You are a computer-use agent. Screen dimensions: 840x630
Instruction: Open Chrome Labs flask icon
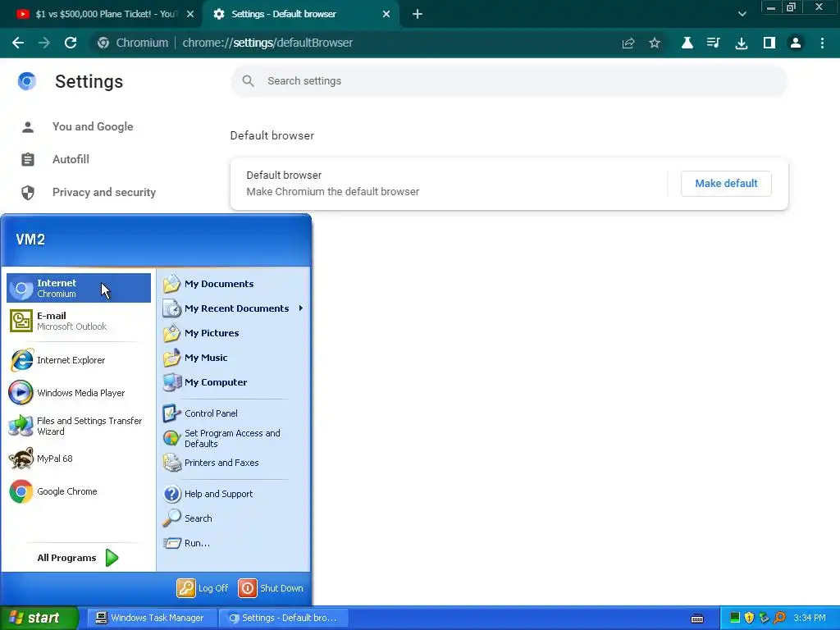[687, 43]
